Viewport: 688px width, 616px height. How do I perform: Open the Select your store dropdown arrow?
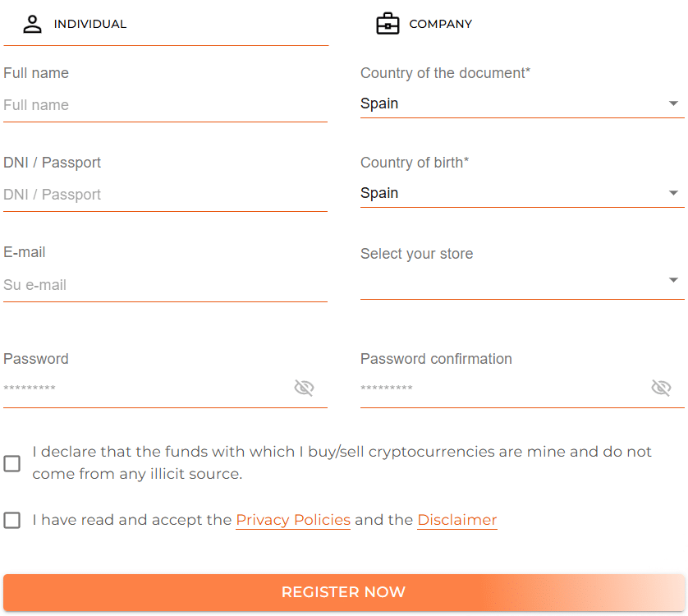coord(673,279)
